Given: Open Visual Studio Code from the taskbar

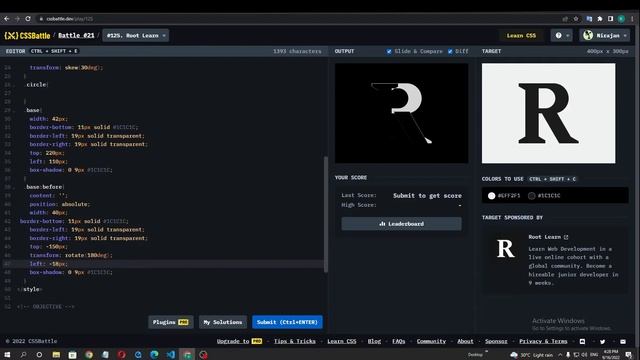Looking at the screenshot, I should click(170, 354).
